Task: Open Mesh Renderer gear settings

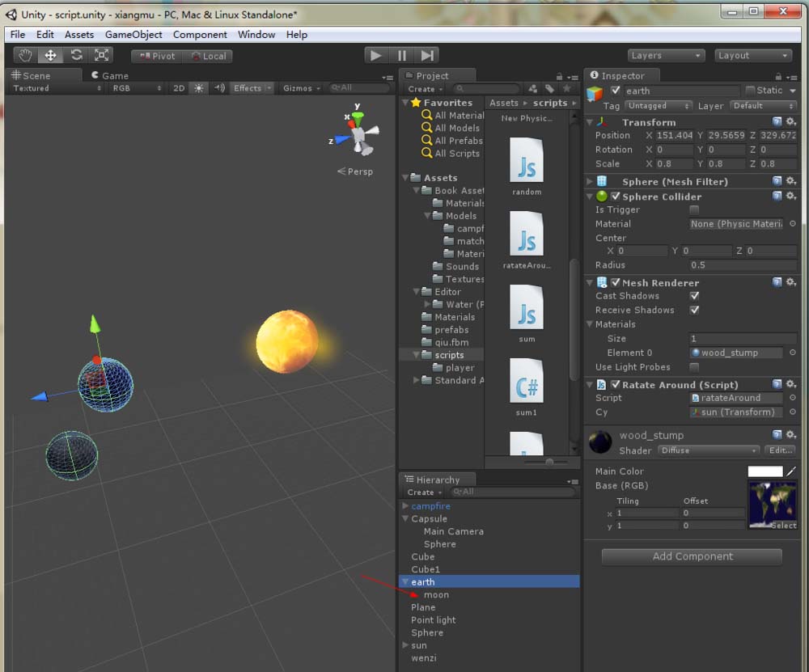Action: [x=791, y=282]
